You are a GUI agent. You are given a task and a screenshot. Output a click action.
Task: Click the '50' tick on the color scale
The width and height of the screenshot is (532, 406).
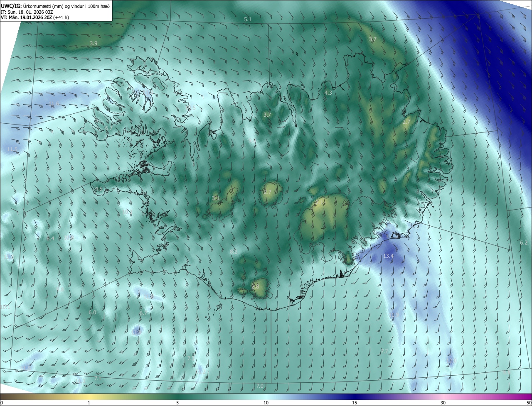529,403
